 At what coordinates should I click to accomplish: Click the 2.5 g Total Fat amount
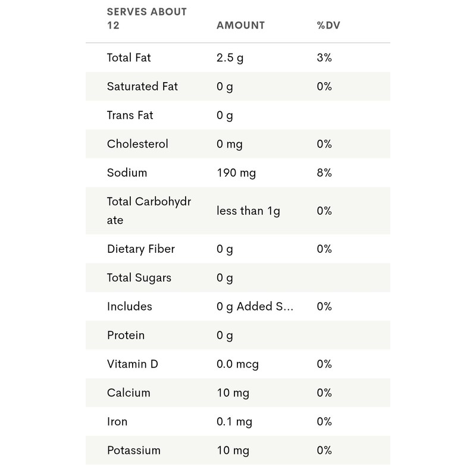230,58
